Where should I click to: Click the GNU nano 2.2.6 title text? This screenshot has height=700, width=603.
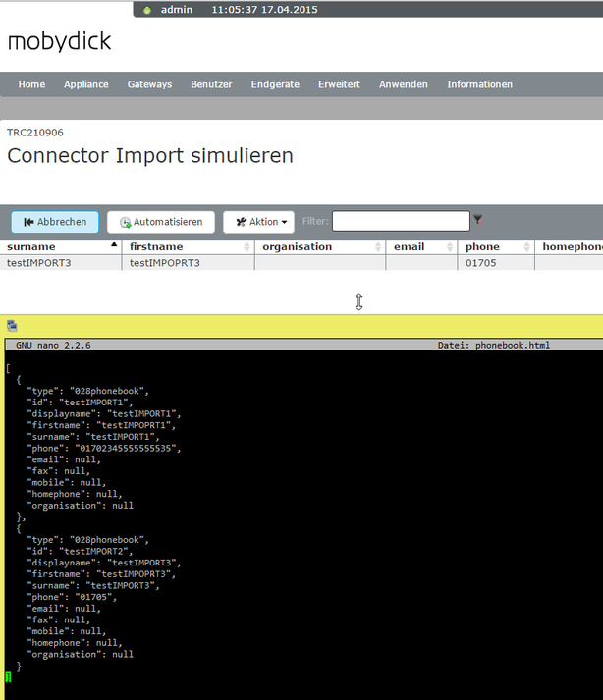[53, 345]
